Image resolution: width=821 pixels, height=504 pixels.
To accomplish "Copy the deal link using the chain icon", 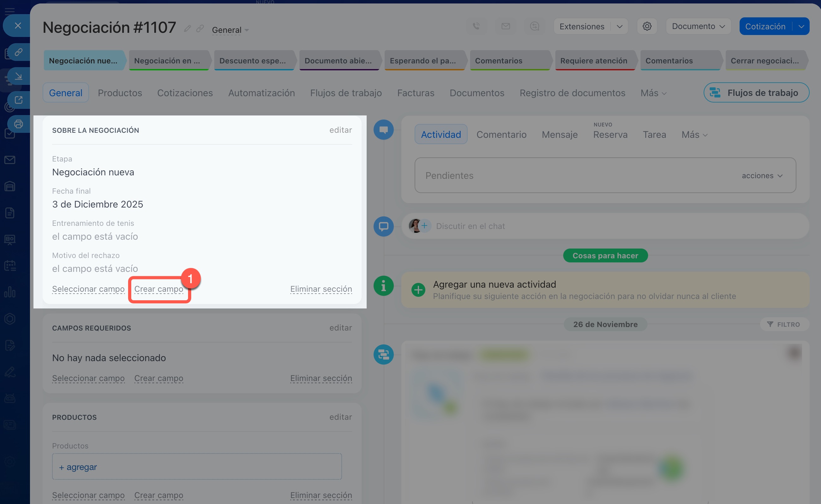I will coord(200,29).
